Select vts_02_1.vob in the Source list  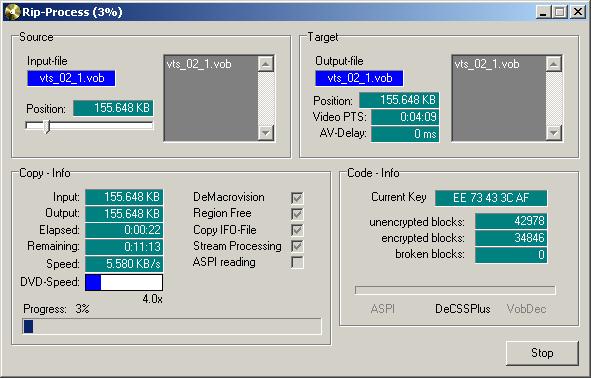199,64
